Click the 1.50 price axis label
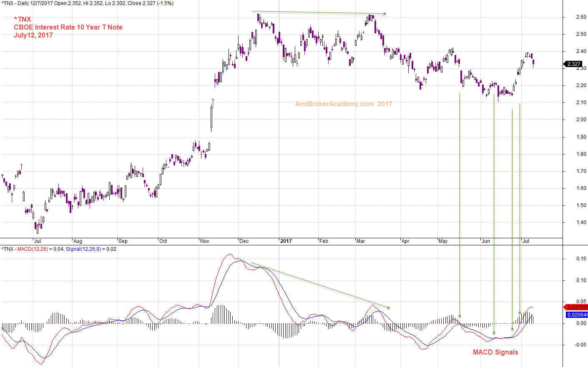Screen dimensions: 588x367 pyautogui.click(x=581, y=205)
